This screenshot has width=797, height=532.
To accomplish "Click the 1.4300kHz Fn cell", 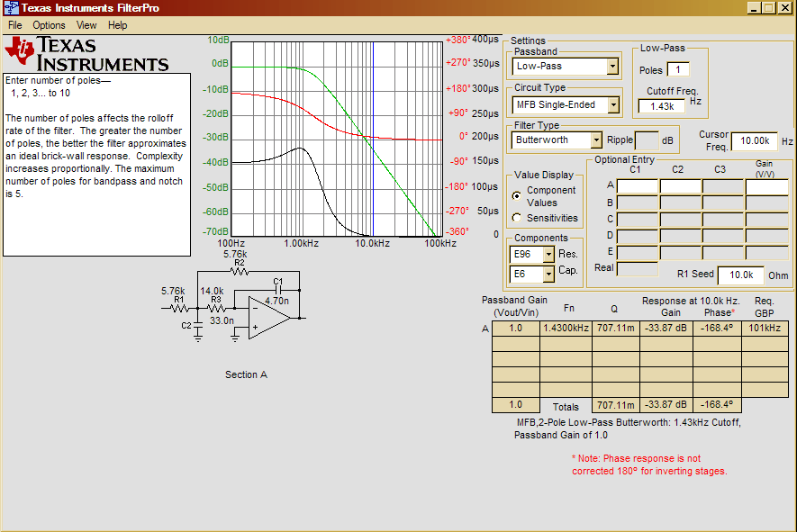I will click(566, 329).
